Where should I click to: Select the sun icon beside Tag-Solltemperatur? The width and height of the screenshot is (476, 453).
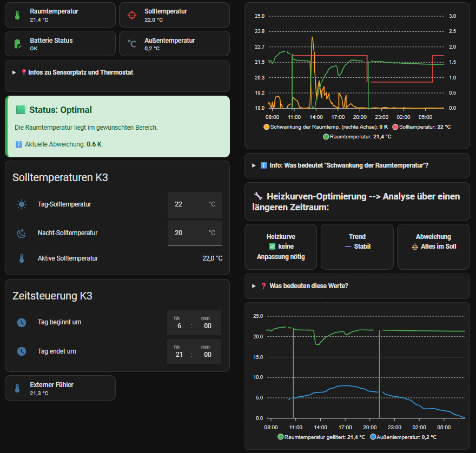22,205
